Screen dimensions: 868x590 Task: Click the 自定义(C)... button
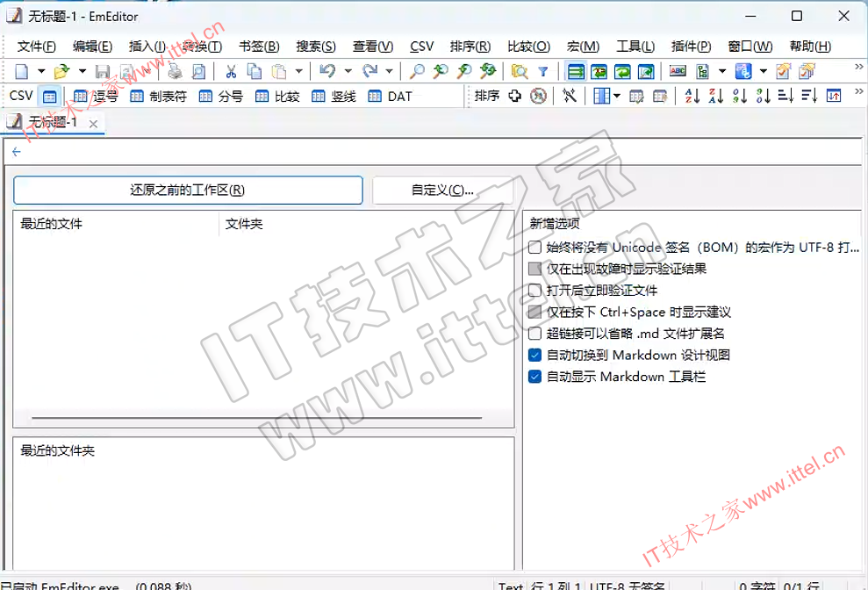click(442, 191)
